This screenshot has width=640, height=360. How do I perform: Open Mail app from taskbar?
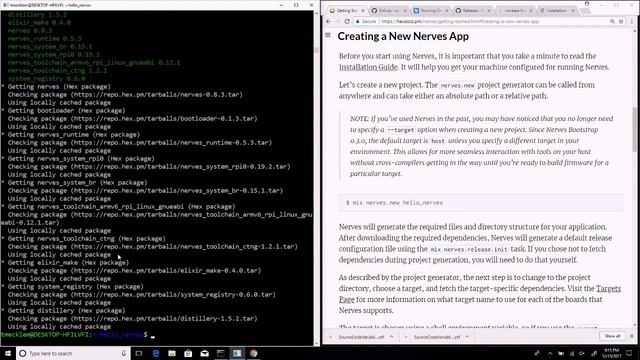[x=204, y=353]
